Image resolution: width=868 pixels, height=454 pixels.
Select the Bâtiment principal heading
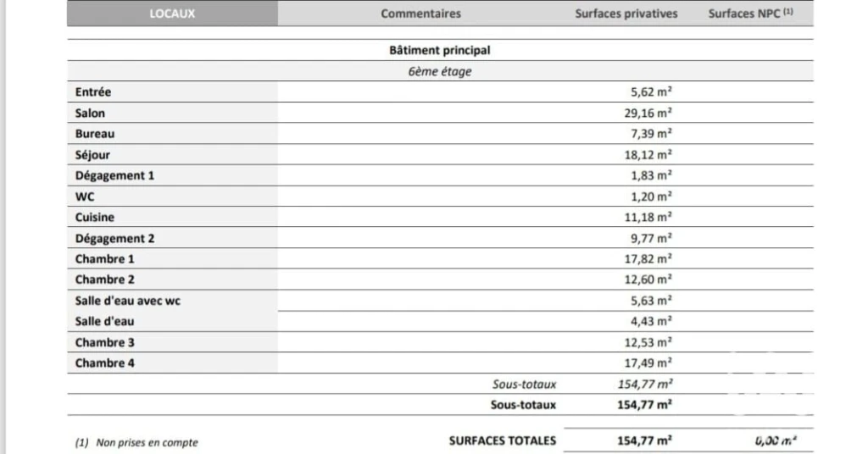coord(440,50)
